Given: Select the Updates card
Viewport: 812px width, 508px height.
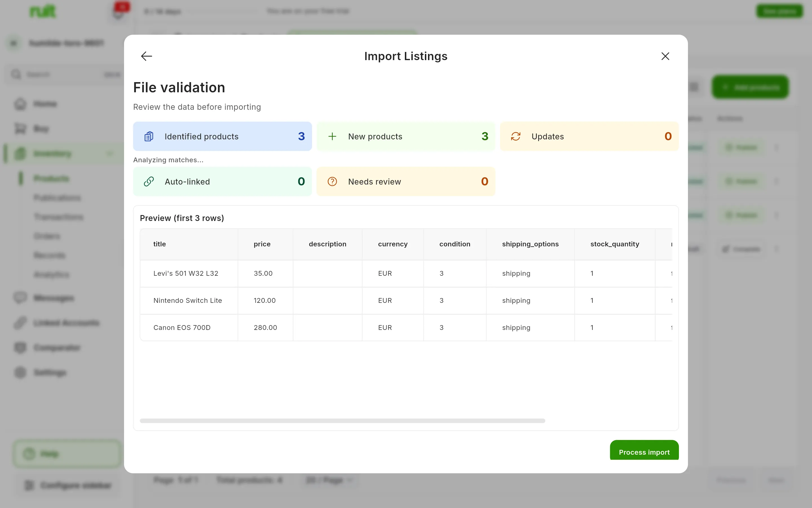Looking at the screenshot, I should click(x=589, y=136).
